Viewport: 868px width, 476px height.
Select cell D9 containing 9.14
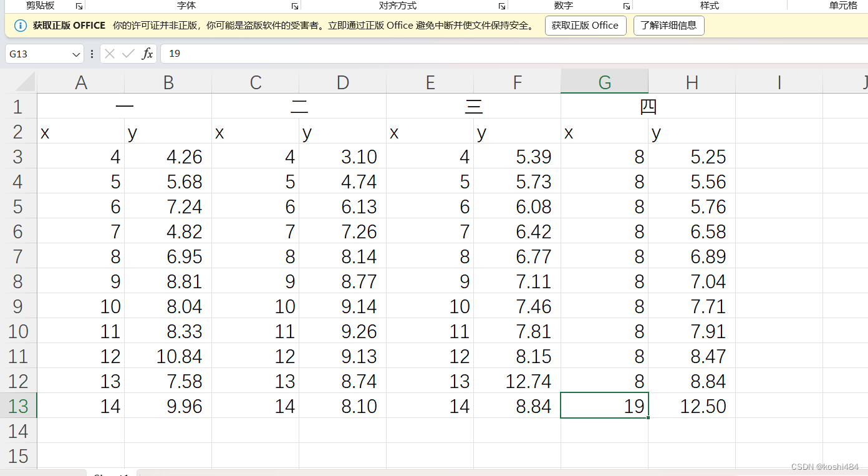click(x=343, y=306)
